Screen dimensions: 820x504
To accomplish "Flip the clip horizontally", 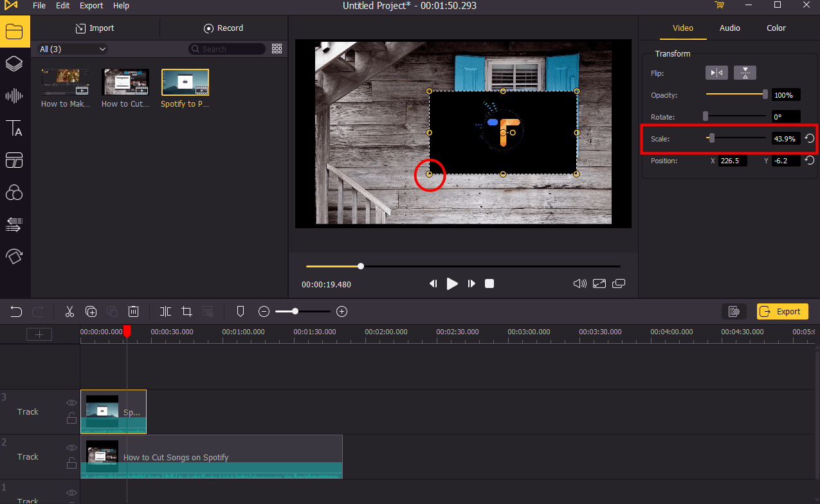I will pos(716,73).
